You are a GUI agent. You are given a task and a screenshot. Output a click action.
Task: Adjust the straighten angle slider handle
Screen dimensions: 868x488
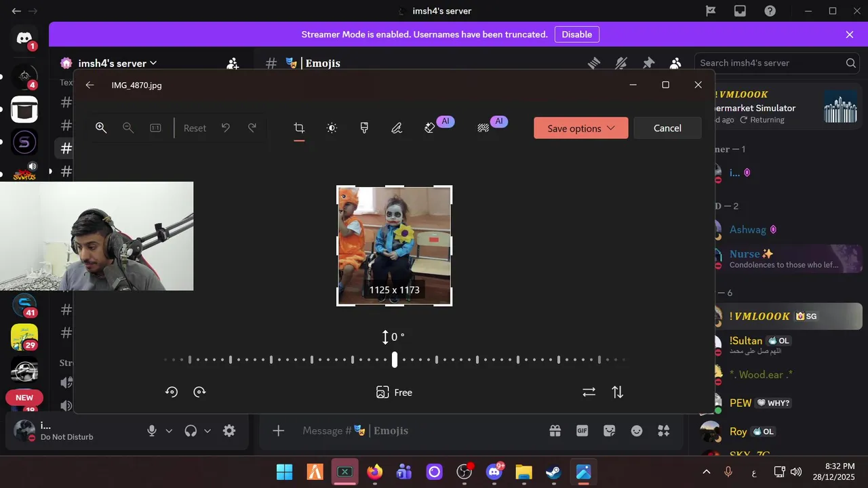(x=394, y=359)
